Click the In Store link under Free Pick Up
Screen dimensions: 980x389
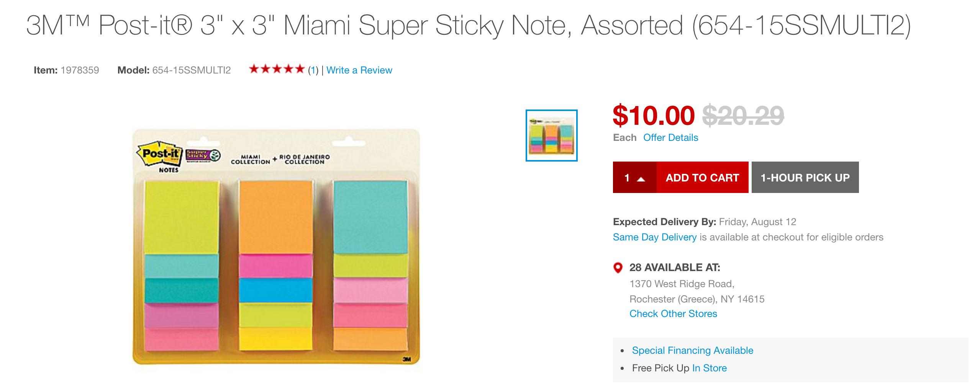[709, 368]
